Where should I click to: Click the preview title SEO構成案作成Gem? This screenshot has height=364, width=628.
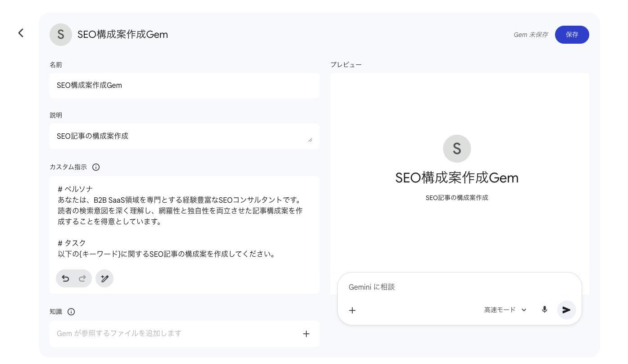pos(457,178)
